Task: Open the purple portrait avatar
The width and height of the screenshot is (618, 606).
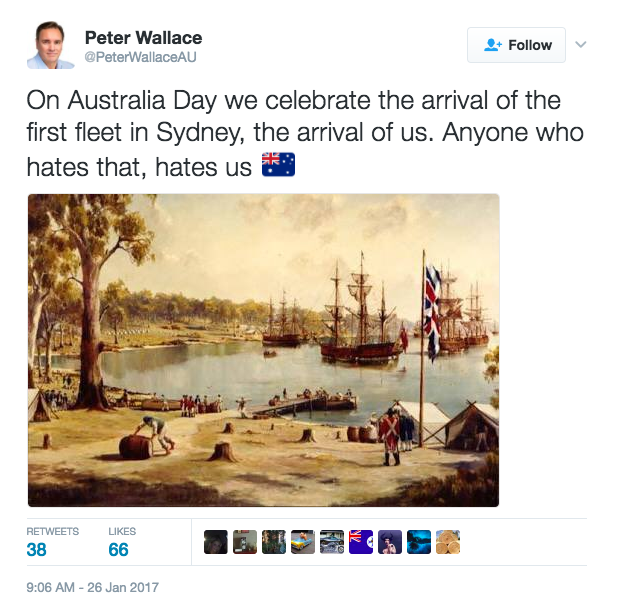Action: click(390, 542)
